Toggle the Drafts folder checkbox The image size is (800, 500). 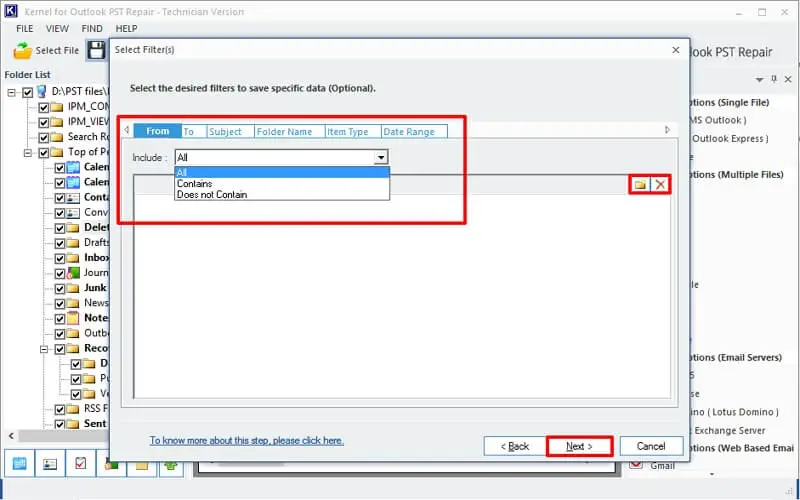(x=60, y=243)
